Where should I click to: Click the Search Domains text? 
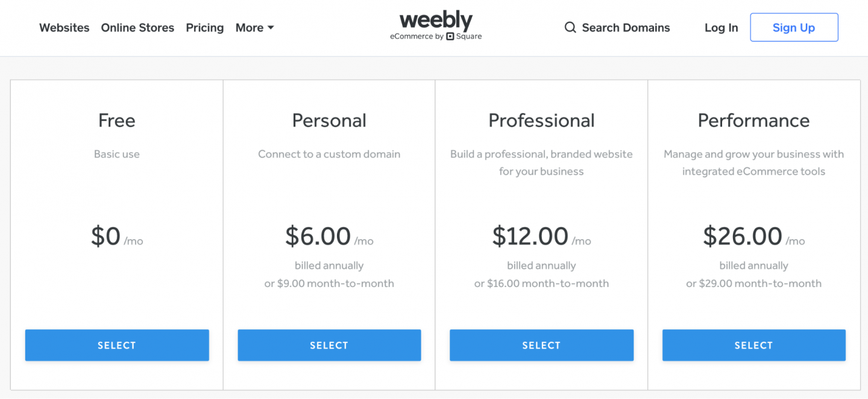(626, 28)
